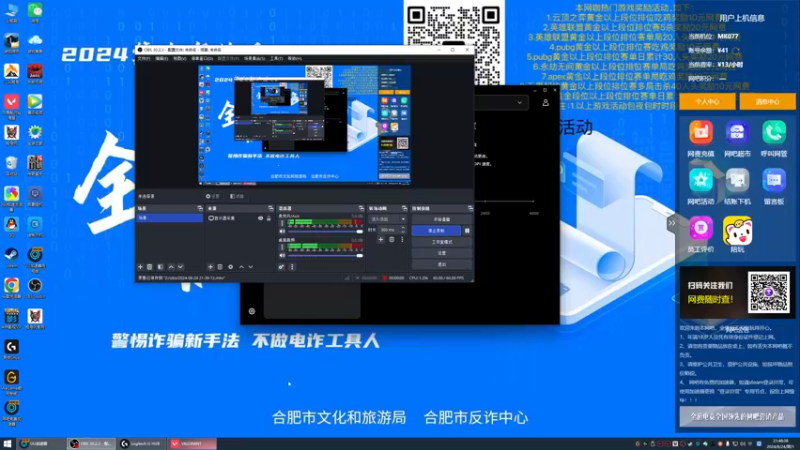Pop out the Sources dock panel
800x450 pixels.
pos(270,208)
